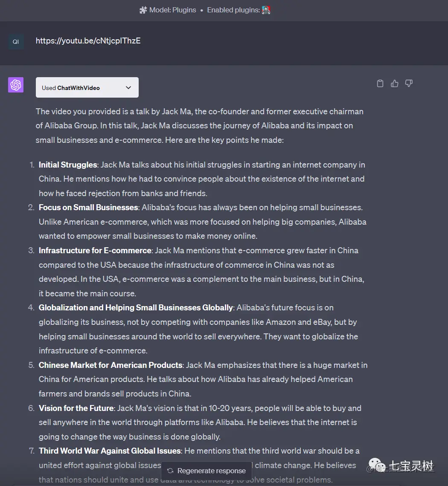Click the Regenerate response button
The height and width of the screenshot is (486, 448).
tap(207, 471)
